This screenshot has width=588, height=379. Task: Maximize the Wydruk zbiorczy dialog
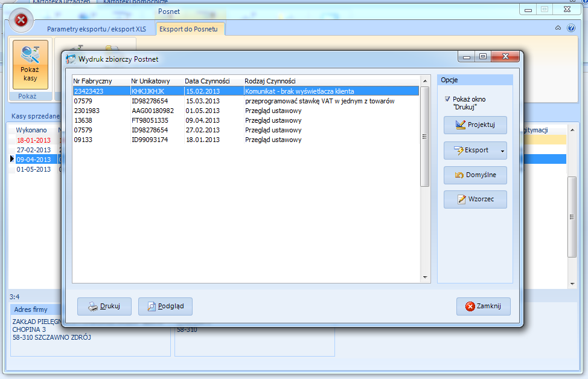point(483,57)
